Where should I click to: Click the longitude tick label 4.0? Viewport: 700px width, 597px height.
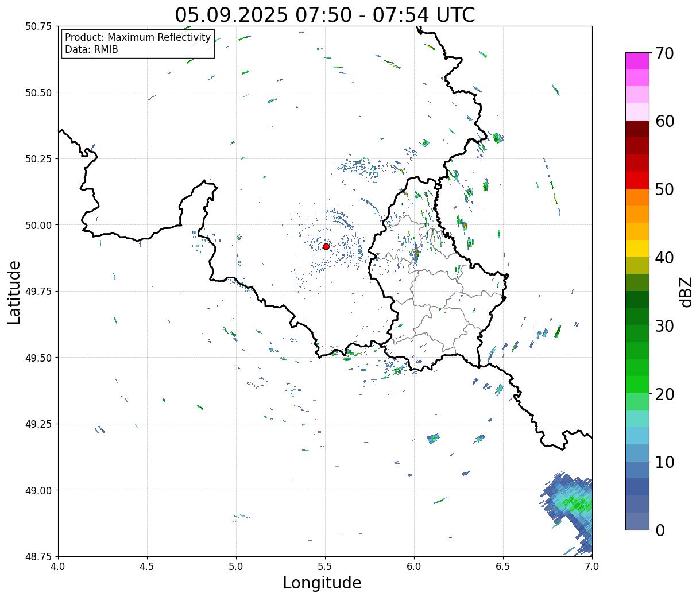(58, 567)
